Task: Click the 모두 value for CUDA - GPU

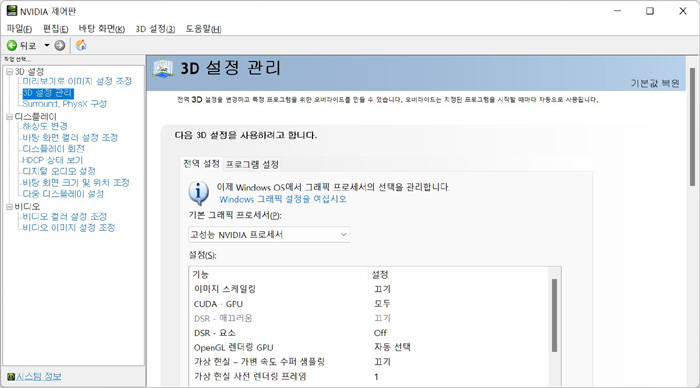Action: (382, 304)
